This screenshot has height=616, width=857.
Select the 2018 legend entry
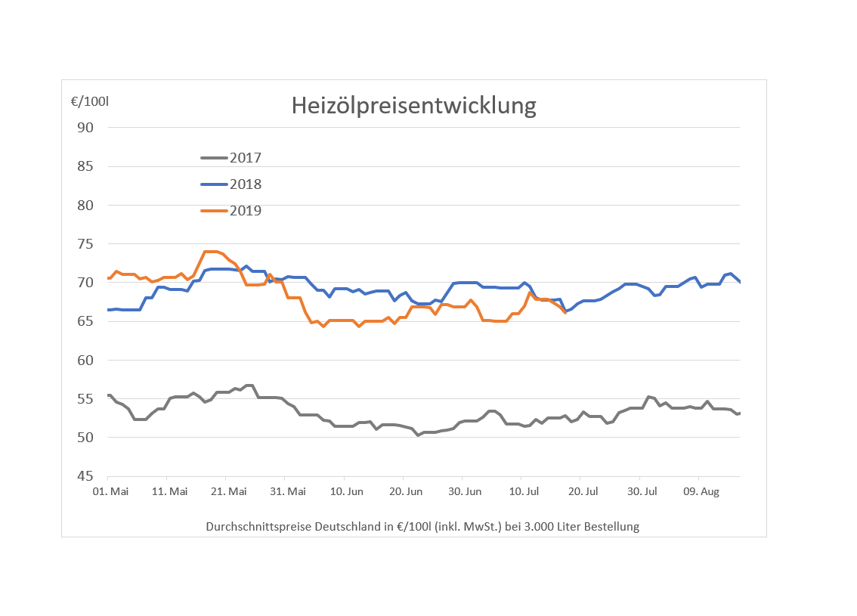pyautogui.click(x=245, y=184)
